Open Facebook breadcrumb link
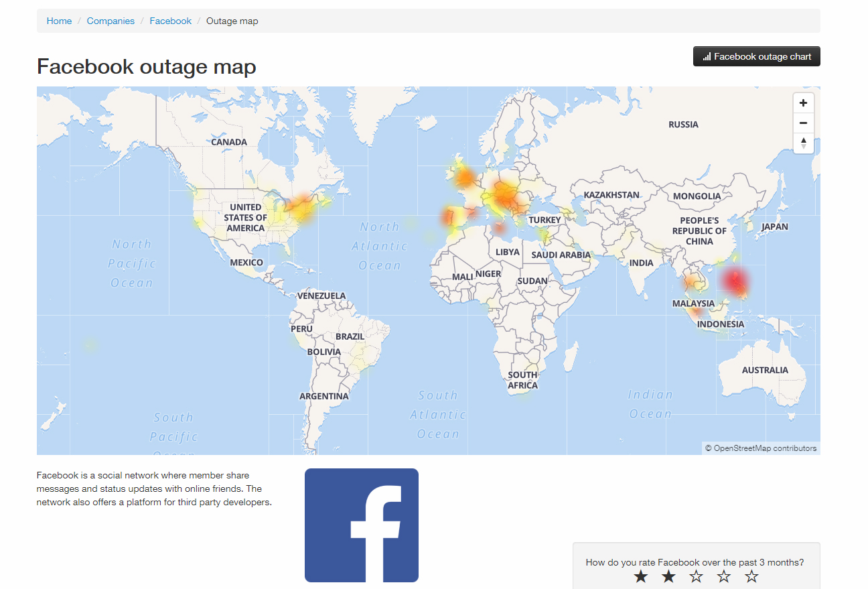The image size is (868, 589). tap(171, 21)
